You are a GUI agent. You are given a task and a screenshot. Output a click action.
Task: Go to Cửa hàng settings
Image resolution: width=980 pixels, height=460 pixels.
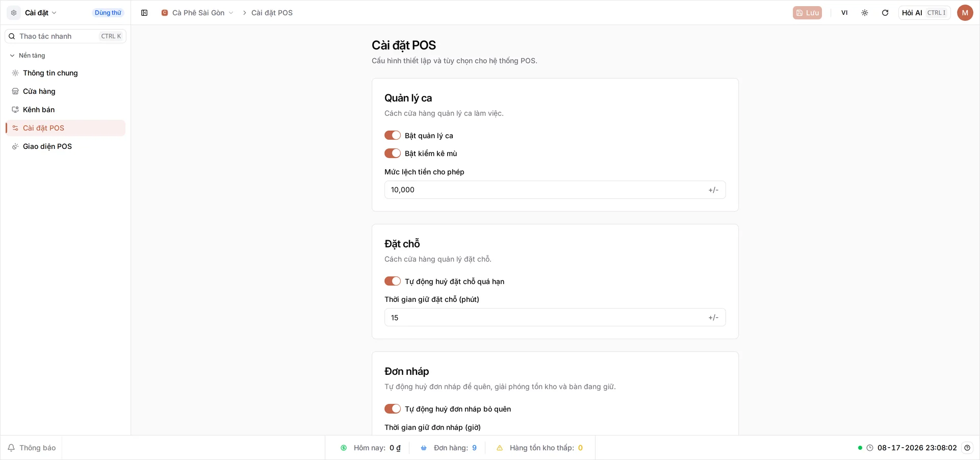click(66, 91)
